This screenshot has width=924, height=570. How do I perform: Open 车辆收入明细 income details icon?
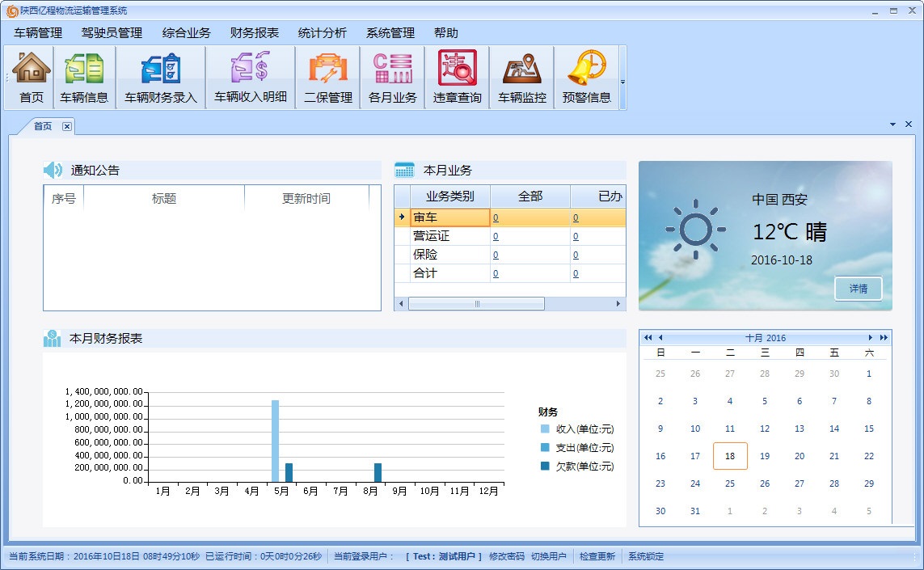point(251,78)
